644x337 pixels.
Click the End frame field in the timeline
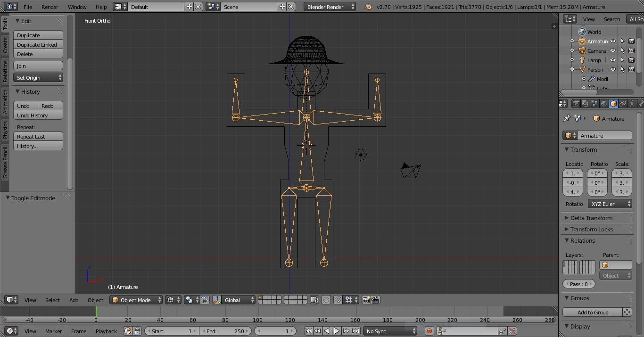225,331
